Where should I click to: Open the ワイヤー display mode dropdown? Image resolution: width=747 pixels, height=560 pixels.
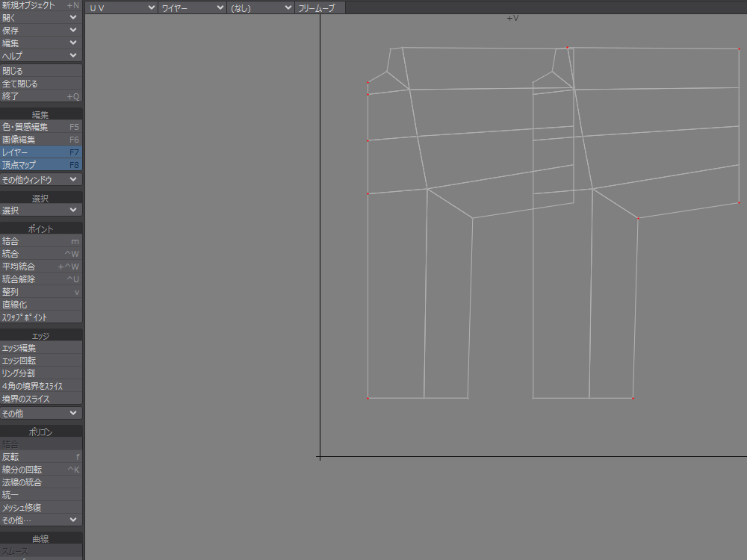click(x=192, y=7)
